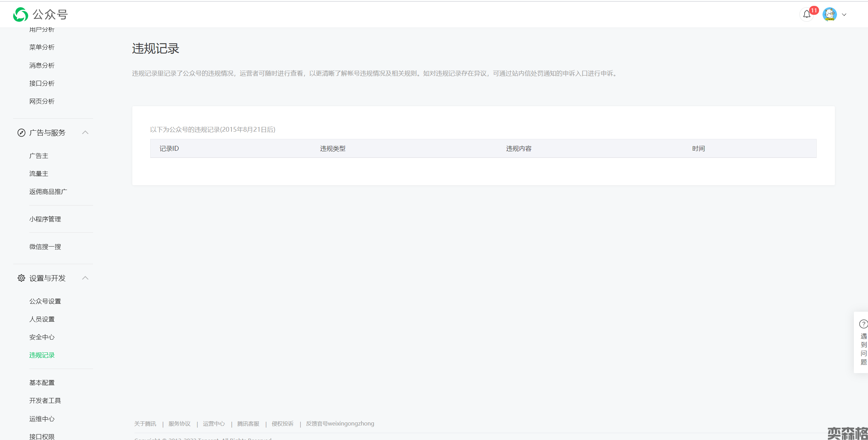Click the 服务协议 footer link

[x=179, y=424]
